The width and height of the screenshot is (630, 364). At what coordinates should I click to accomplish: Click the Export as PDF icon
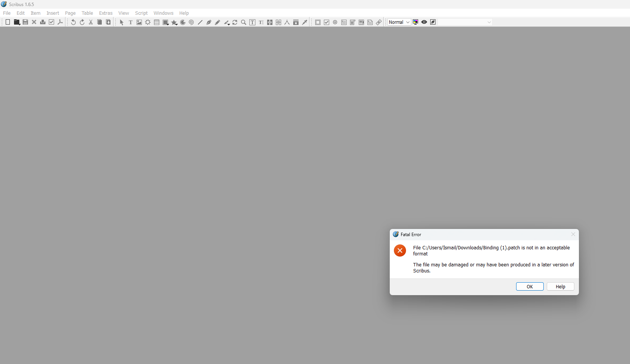pyautogui.click(x=60, y=22)
